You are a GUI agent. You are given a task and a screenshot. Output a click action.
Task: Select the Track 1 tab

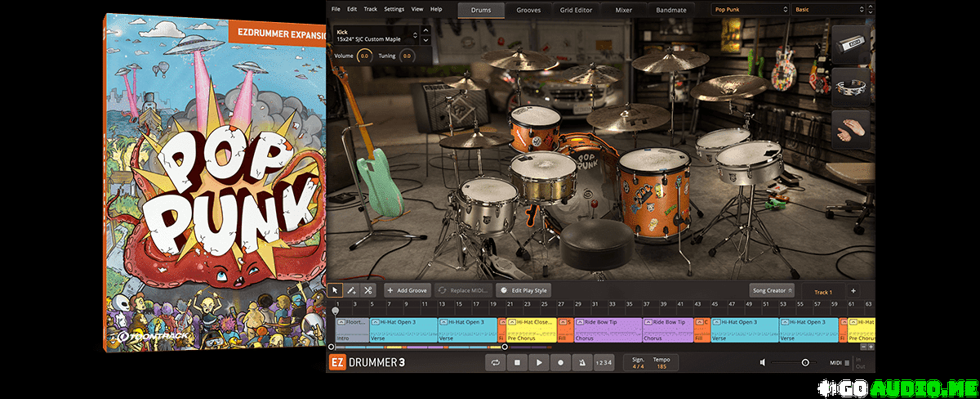click(822, 291)
